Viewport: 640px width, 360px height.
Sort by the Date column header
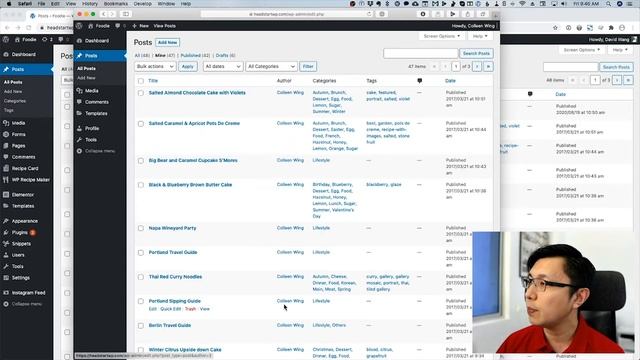point(450,81)
